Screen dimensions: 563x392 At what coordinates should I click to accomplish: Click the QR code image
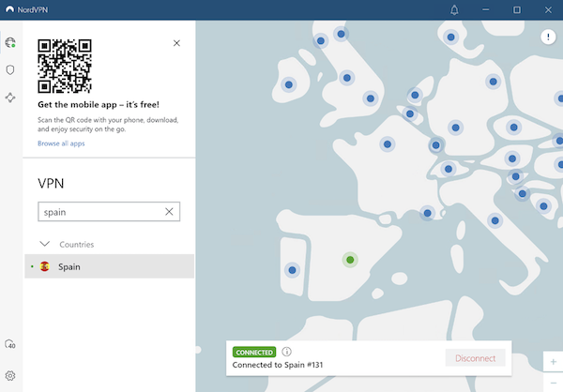[x=65, y=66]
